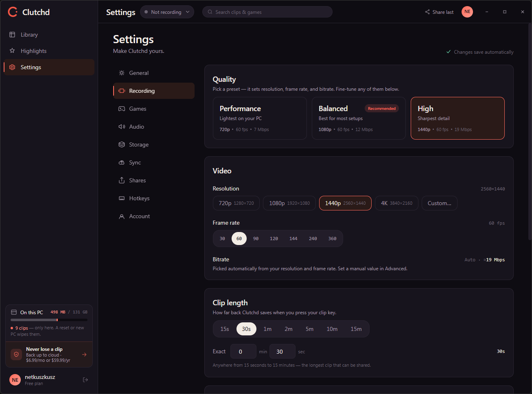Choose 1440p resolution

[345, 203]
